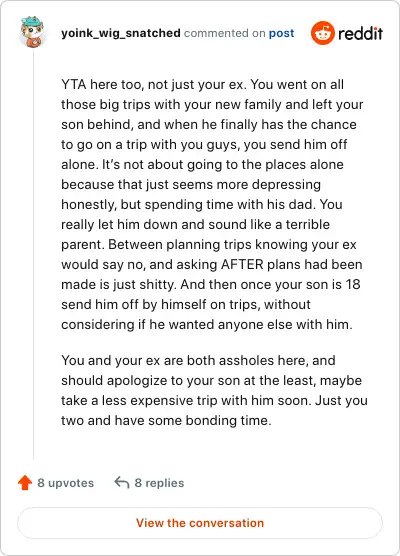Click the line "because that just seems more depressing"
This screenshot has height=556, width=400.
pos(191,185)
